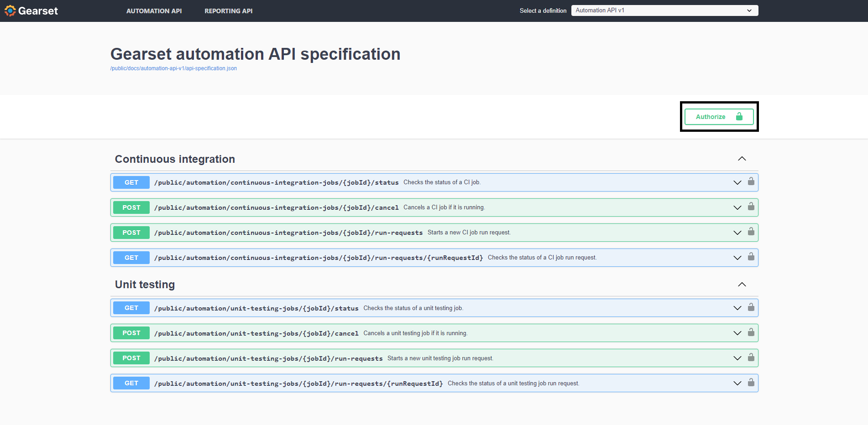Click the unit-testing-jobs status endpoint path
This screenshot has width=868, height=425.
(x=256, y=308)
